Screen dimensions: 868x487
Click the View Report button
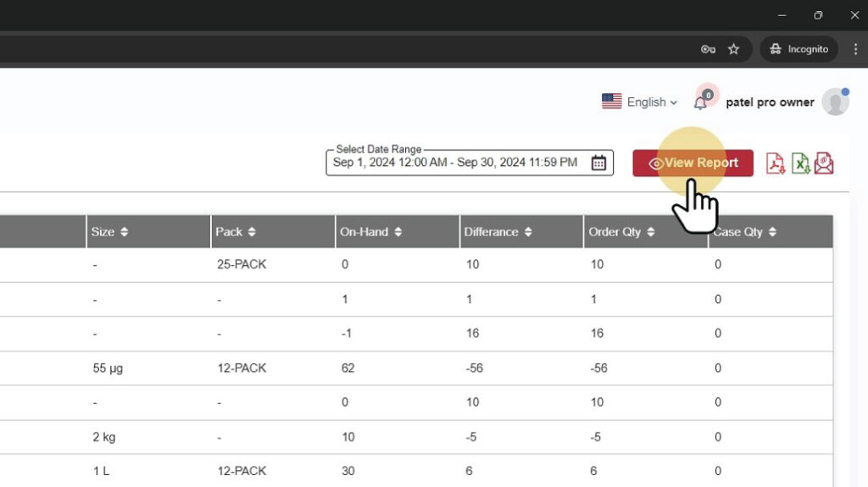(693, 163)
